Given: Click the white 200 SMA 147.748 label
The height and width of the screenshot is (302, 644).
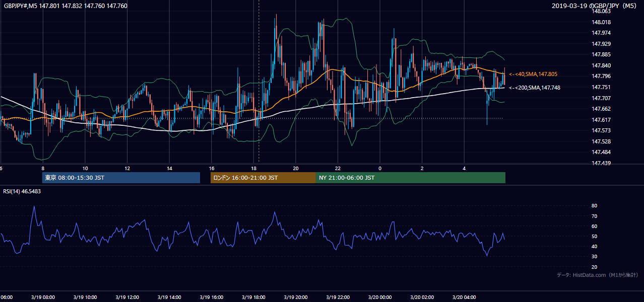Looking at the screenshot, I should (x=535, y=88).
